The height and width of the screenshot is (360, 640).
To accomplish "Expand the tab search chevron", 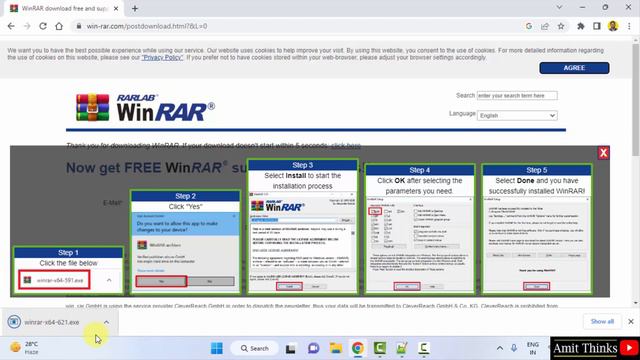I will click(559, 7).
